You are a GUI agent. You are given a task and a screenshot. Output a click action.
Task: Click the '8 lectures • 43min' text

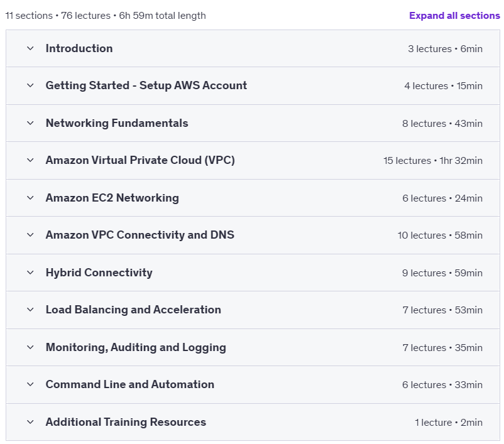click(442, 123)
